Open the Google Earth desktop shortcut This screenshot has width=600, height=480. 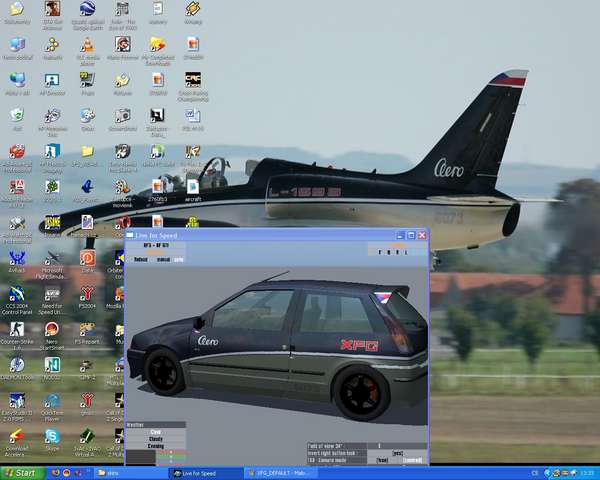click(x=88, y=15)
